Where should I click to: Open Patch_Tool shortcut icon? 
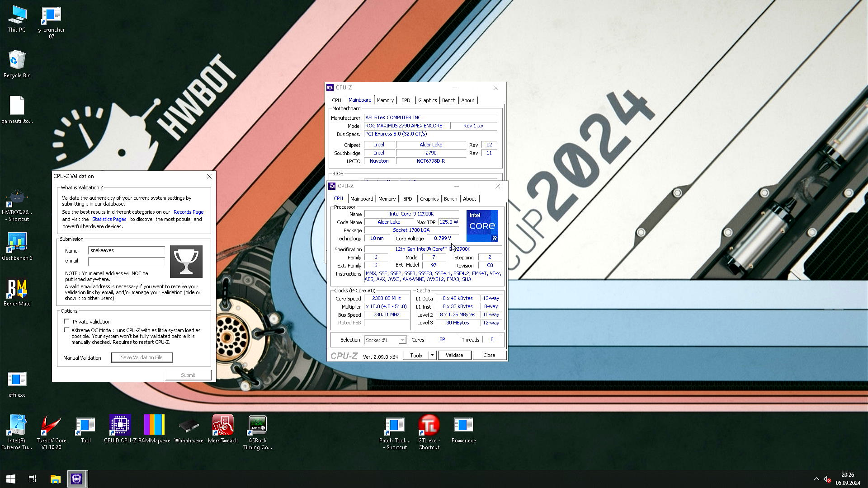click(x=395, y=432)
